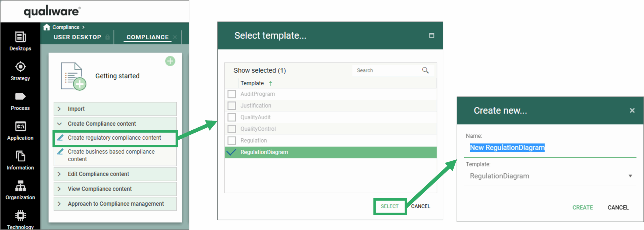Select the Organization hierarchy icon
Screen dimensions: 644x230
20,186
